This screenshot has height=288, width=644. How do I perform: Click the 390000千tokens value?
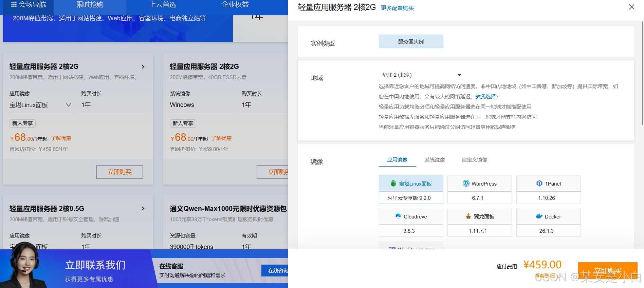[x=191, y=247]
